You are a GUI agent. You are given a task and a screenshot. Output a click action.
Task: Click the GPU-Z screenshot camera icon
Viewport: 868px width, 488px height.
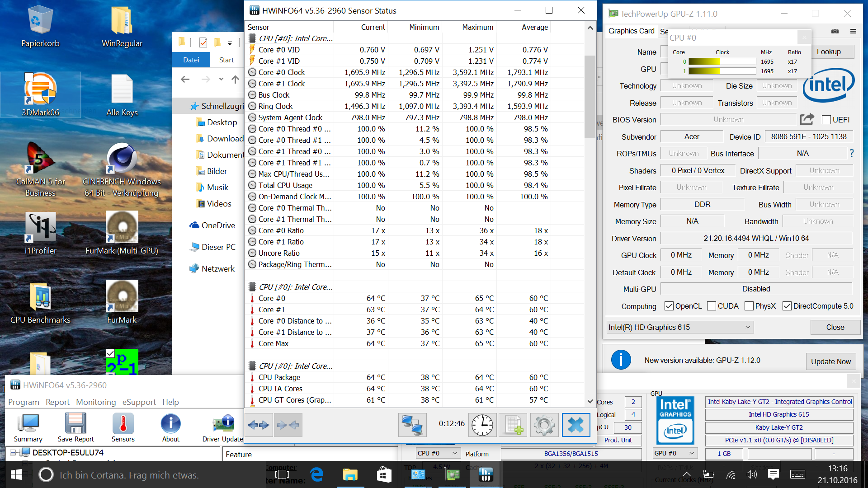coord(835,31)
